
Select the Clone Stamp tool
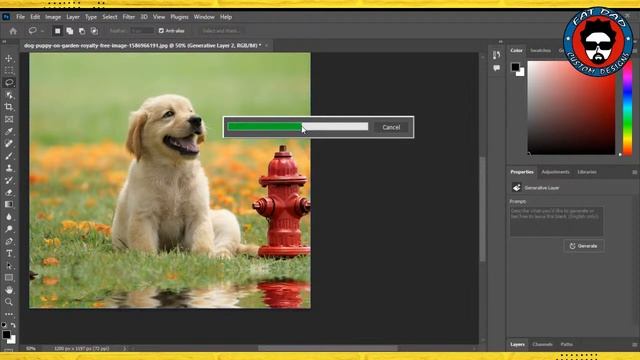coord(9,168)
